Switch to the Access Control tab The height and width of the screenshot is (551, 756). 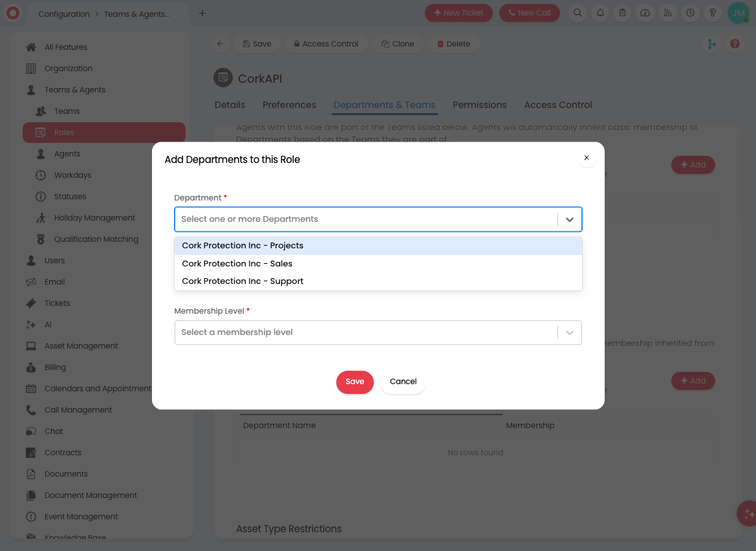pyautogui.click(x=558, y=105)
